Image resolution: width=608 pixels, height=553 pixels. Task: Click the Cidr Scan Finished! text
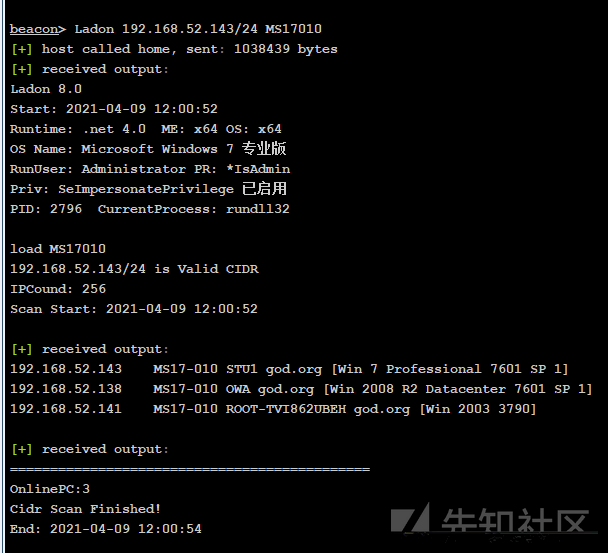85,509
